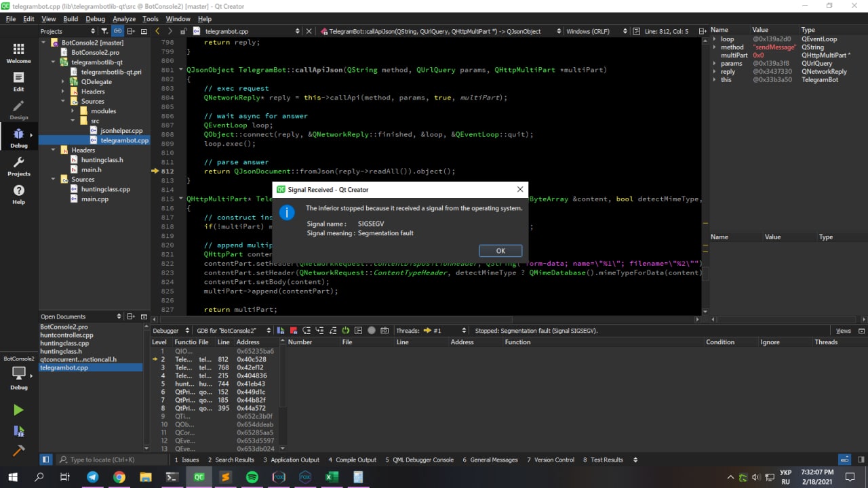This screenshot has height=488, width=868.
Task: Open the Debug menu
Action: (x=96, y=19)
